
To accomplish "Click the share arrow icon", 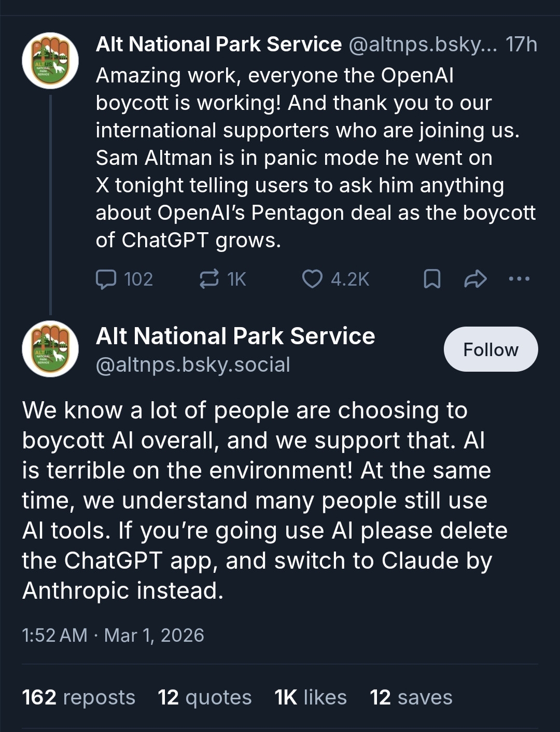I will (x=475, y=279).
